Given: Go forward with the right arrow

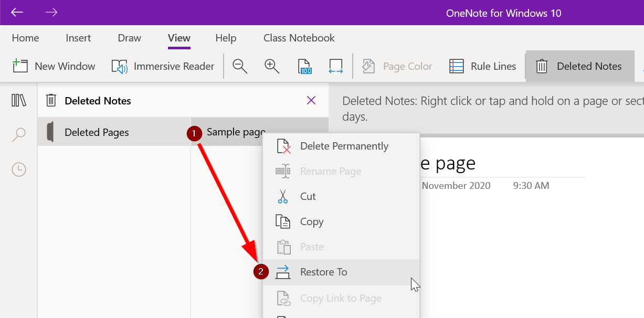Looking at the screenshot, I should click(x=51, y=12).
